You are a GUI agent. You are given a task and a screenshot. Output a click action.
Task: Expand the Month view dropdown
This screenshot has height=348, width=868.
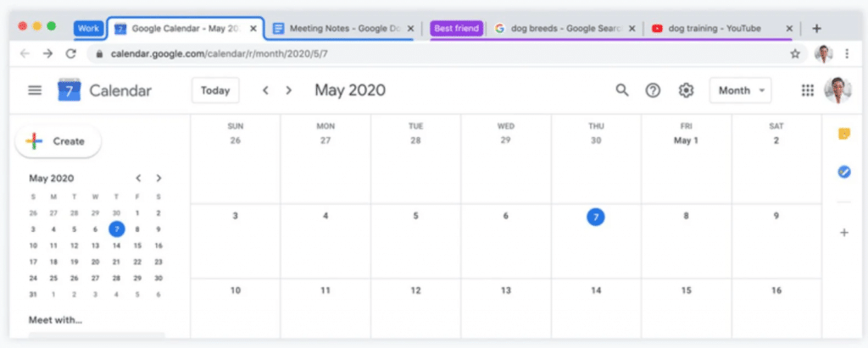click(740, 91)
